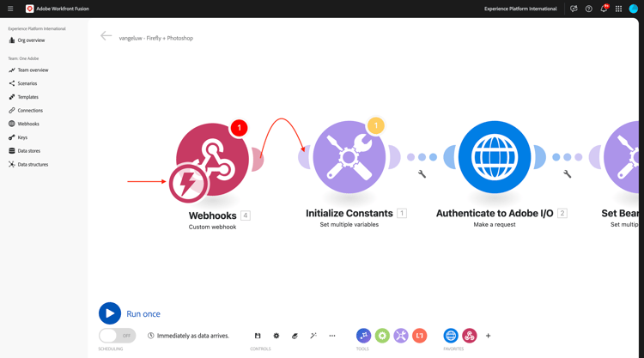This screenshot has width=644, height=358.
Task: Click the Webhooks module label
Action: [x=212, y=215]
